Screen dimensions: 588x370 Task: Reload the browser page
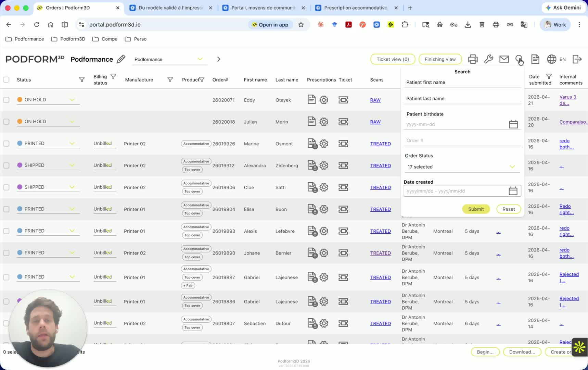37,25
